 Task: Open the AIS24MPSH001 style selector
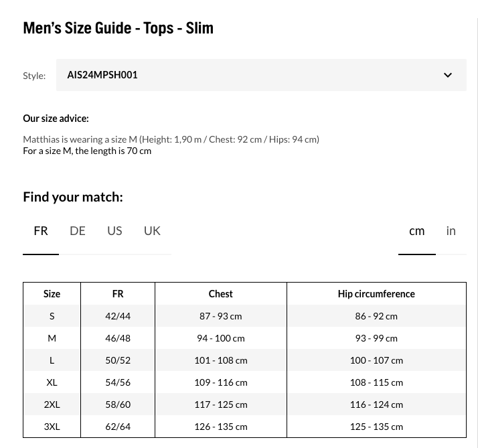pyautogui.click(x=261, y=75)
